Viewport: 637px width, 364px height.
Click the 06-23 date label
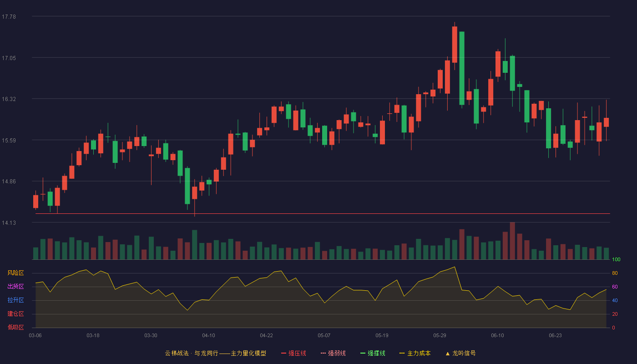tap(555, 335)
